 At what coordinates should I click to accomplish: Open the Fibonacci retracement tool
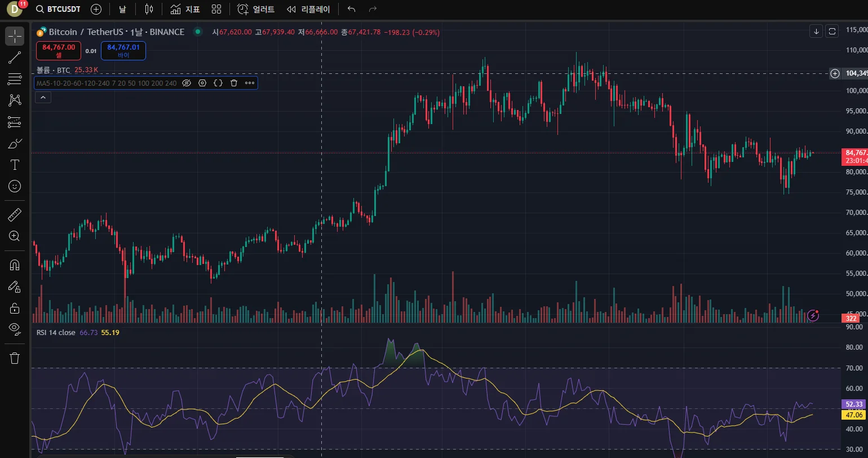point(15,79)
